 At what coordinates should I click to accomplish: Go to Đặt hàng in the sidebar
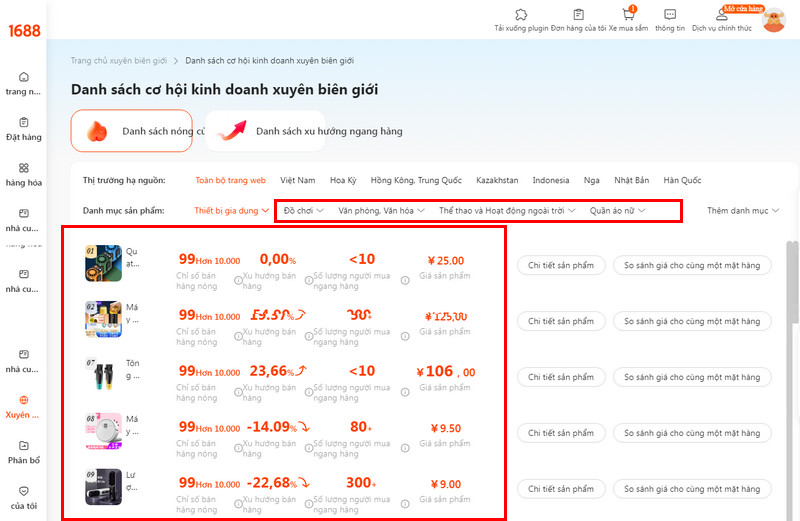tap(24, 128)
